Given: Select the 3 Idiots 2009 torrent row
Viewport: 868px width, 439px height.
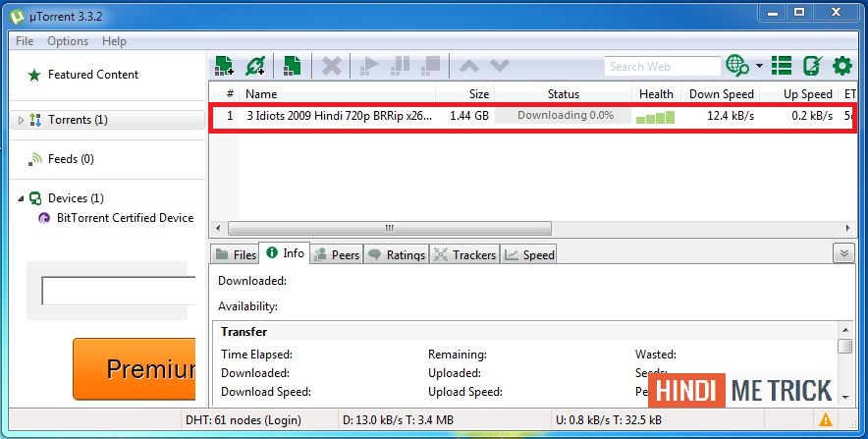Looking at the screenshot, I should coord(532,116).
